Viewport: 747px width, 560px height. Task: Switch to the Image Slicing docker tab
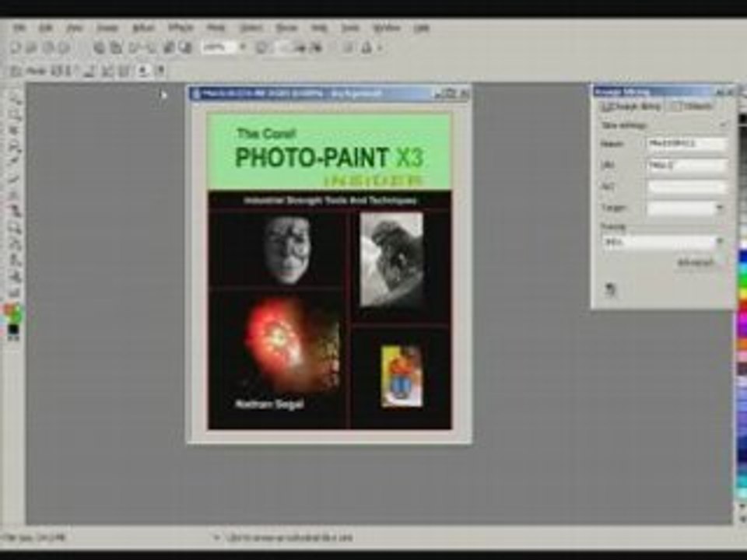pos(631,107)
